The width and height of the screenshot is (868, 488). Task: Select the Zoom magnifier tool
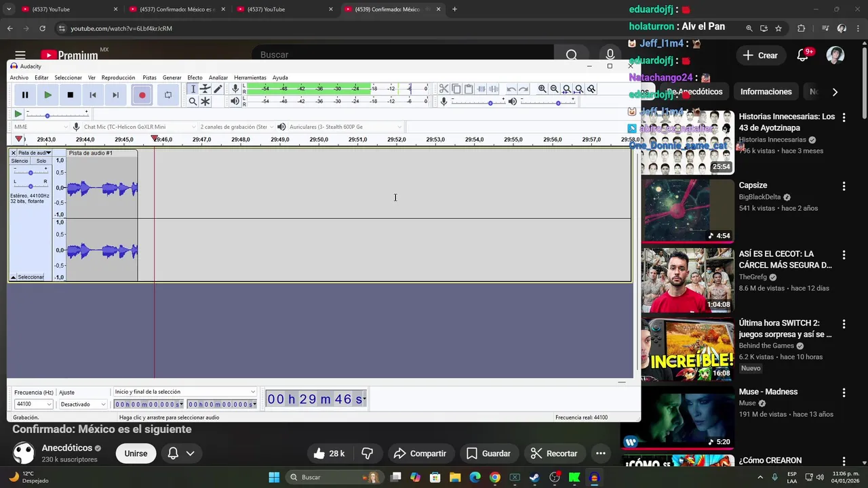coord(193,101)
